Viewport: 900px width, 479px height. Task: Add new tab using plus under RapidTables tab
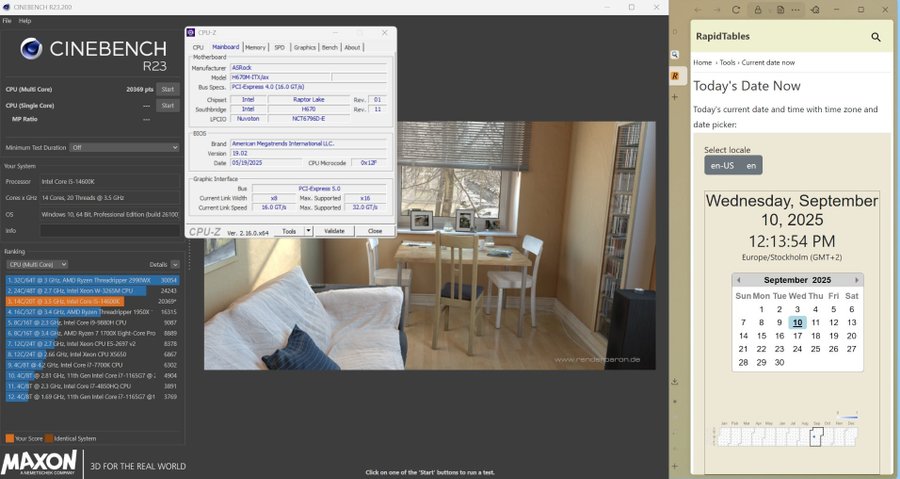pos(675,97)
